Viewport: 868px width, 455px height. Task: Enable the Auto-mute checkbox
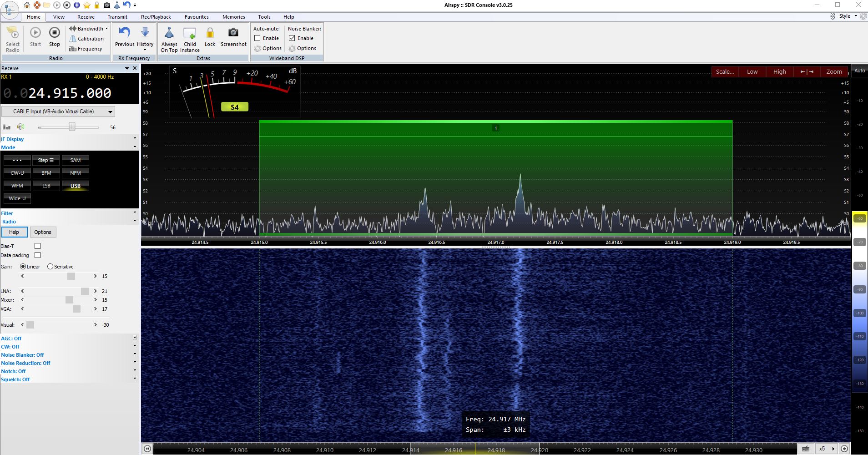[257, 38]
